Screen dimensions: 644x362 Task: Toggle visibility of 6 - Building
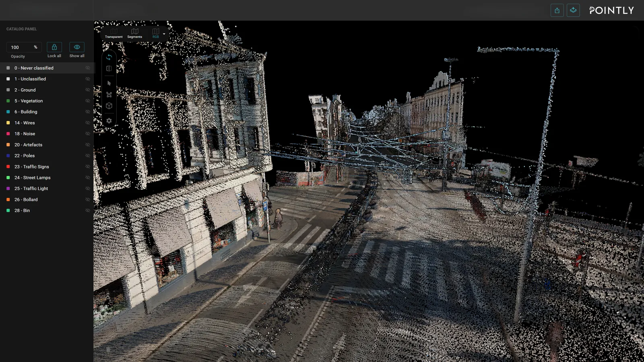pyautogui.click(x=88, y=112)
